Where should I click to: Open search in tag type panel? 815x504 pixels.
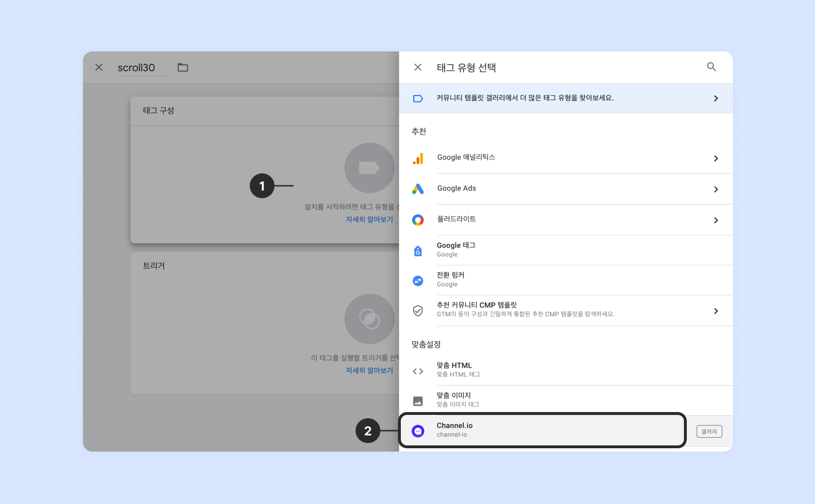point(712,67)
